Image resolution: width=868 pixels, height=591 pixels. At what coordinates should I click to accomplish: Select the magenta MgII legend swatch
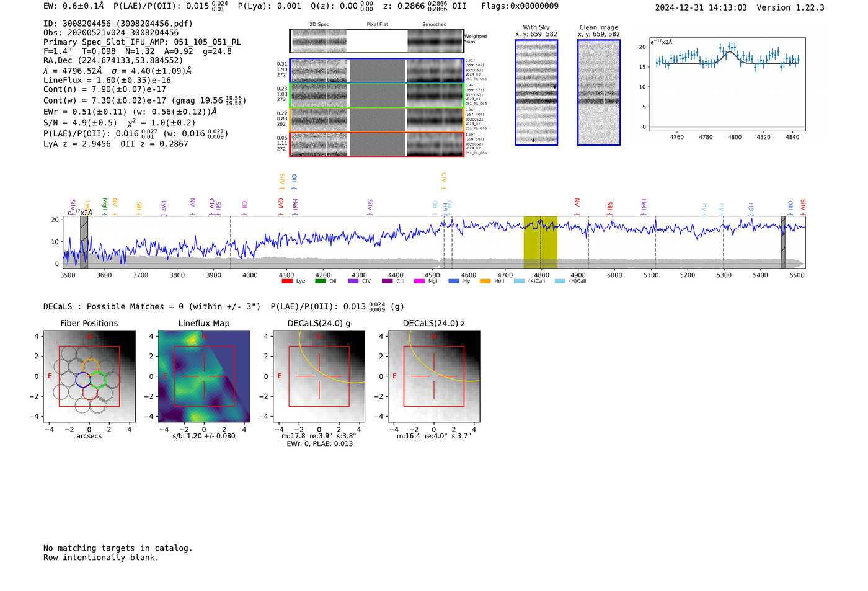pyautogui.click(x=419, y=282)
